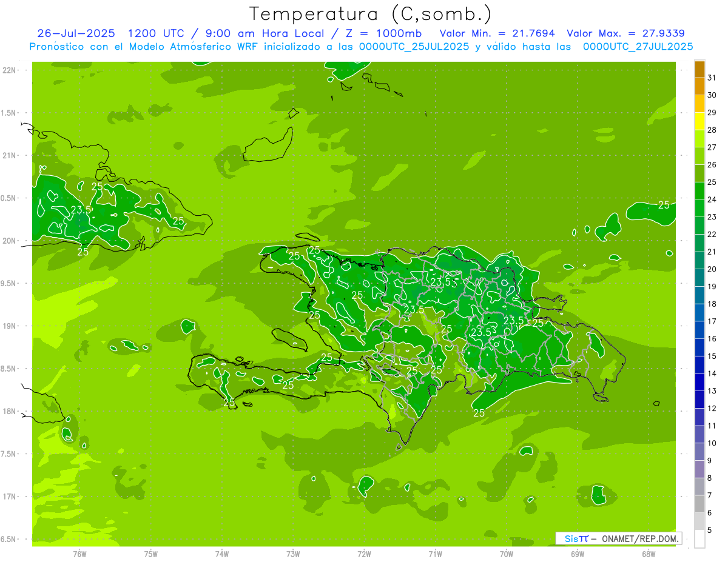Screen dimensions: 728x562
Task: Click the 72W longitude axis label
Action: (364, 554)
